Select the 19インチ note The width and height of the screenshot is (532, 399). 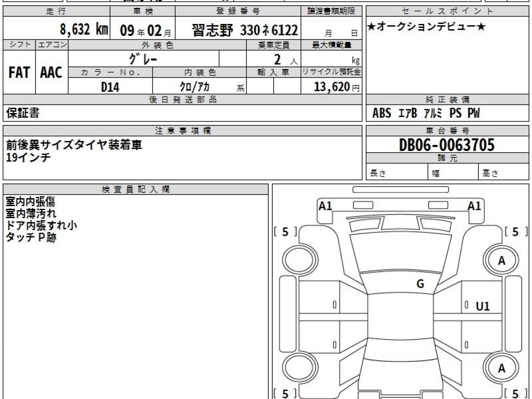tap(29, 156)
